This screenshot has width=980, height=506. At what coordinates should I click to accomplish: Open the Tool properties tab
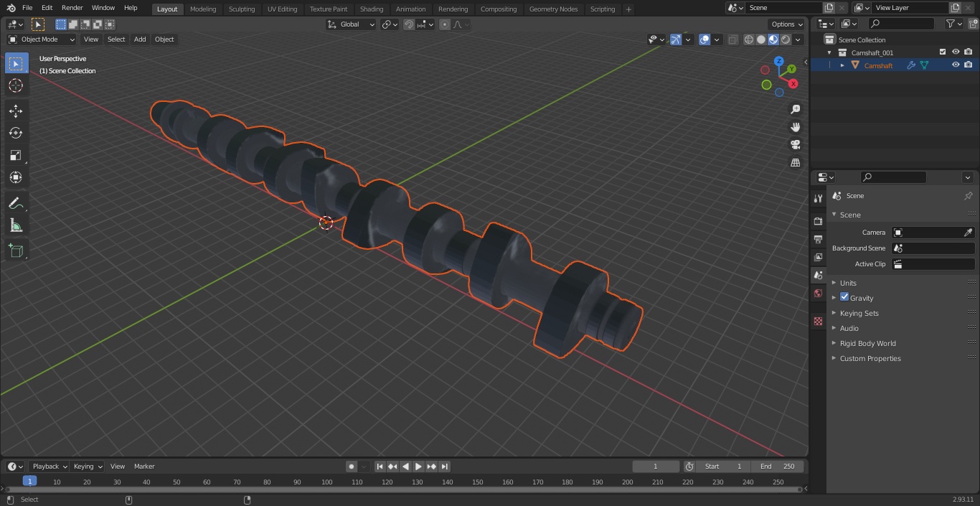click(x=818, y=198)
